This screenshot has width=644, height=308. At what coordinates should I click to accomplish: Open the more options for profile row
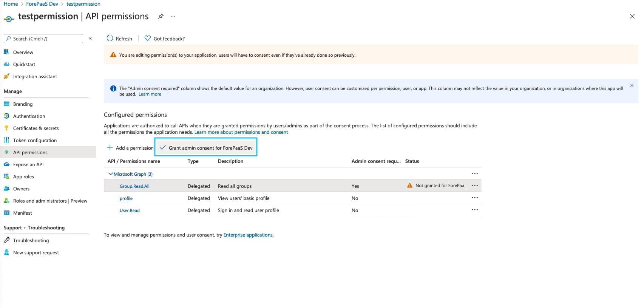[x=475, y=198]
